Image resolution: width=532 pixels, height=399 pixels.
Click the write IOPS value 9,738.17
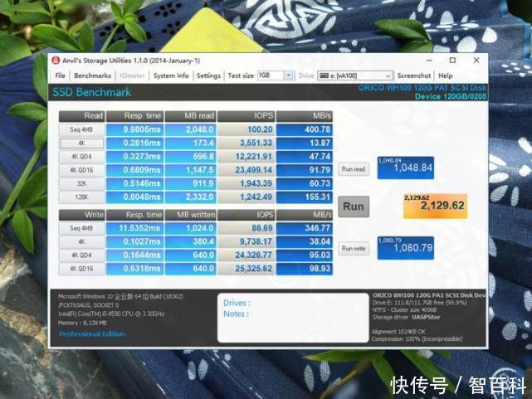coord(246,241)
